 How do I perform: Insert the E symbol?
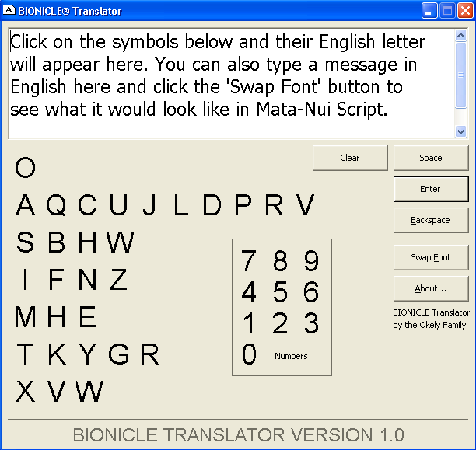point(87,317)
